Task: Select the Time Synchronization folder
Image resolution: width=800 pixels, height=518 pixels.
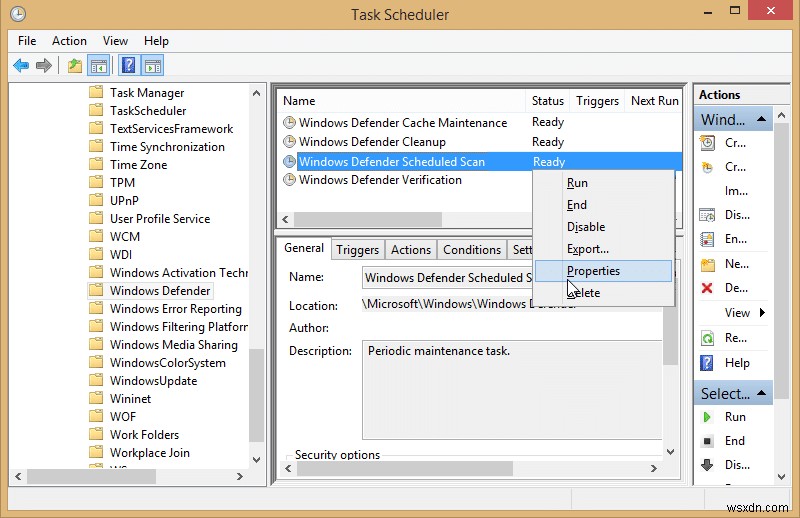Action: click(x=167, y=147)
